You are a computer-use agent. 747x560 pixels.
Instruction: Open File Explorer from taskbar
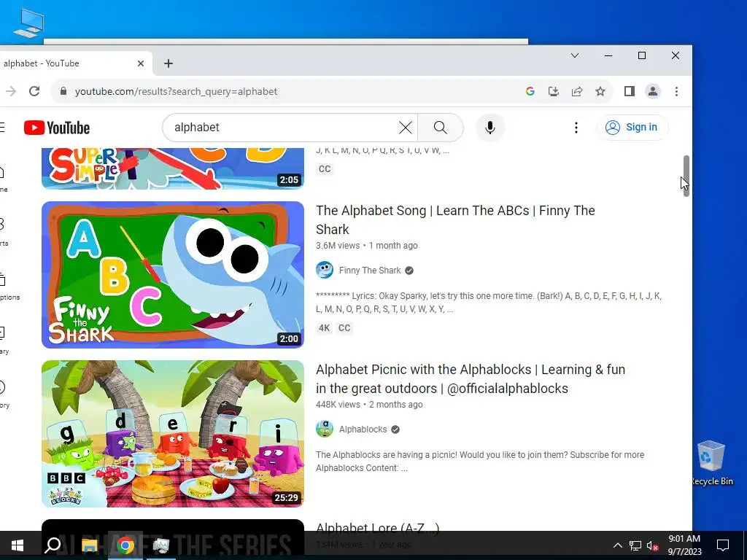89,545
